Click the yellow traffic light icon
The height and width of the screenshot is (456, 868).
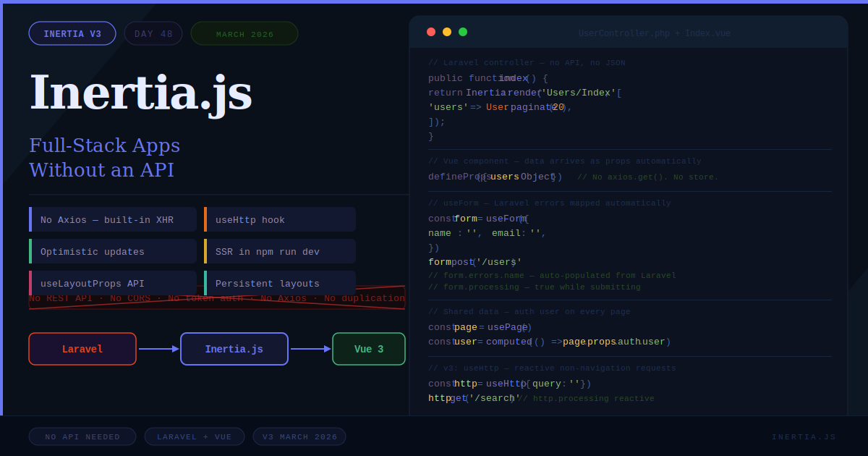pyautogui.click(x=447, y=31)
